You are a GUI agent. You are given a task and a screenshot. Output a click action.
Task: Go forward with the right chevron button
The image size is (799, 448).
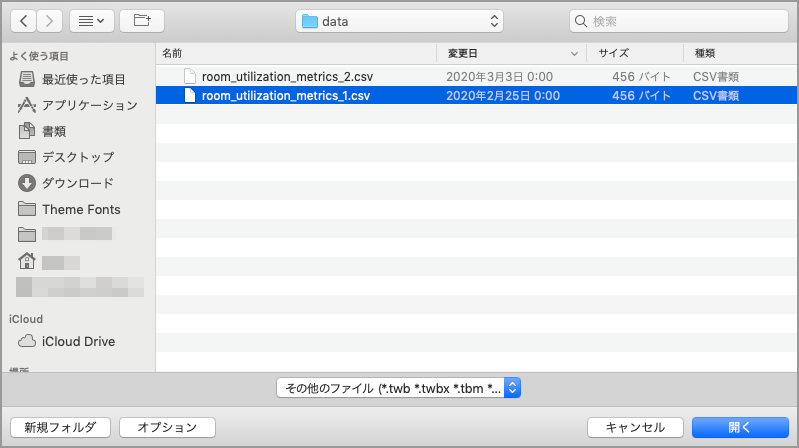point(49,21)
